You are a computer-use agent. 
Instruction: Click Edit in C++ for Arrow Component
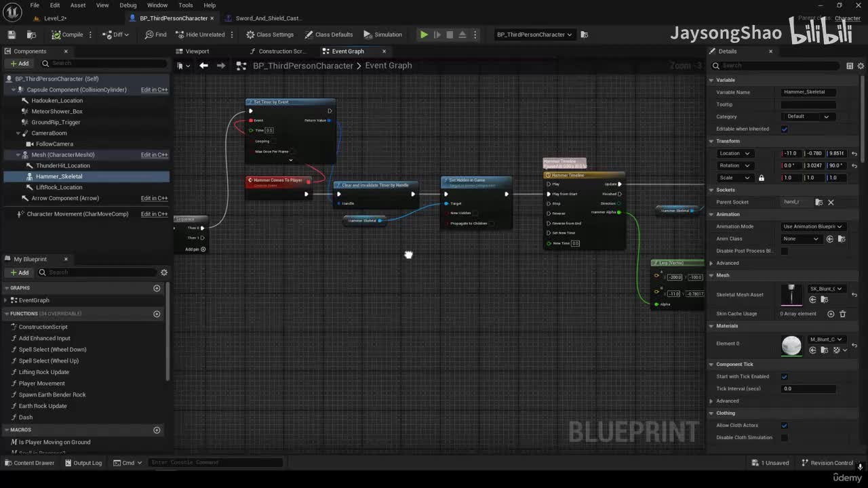pyautogui.click(x=154, y=198)
